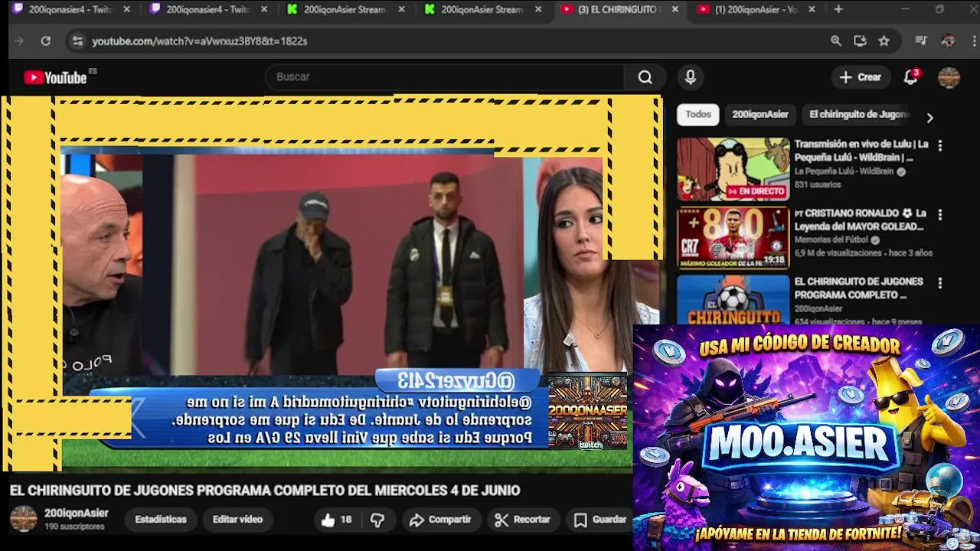Close the (3) EL CHIRINGUITO tab
The height and width of the screenshot is (551, 980).
click(x=675, y=9)
